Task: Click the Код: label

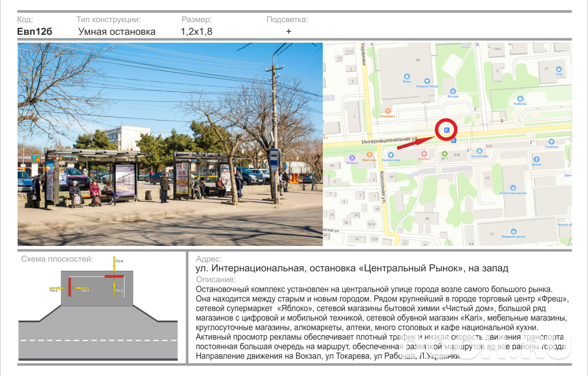Action: 25,20
